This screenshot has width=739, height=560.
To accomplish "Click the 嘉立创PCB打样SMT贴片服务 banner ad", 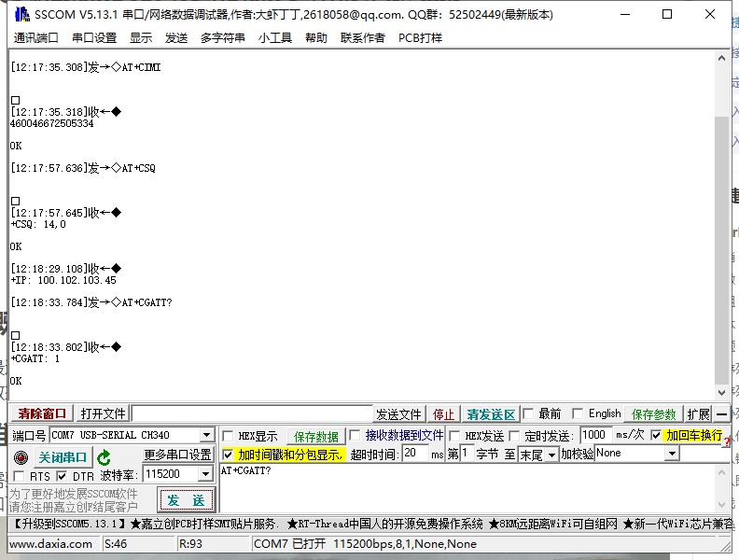I will (x=204, y=524).
